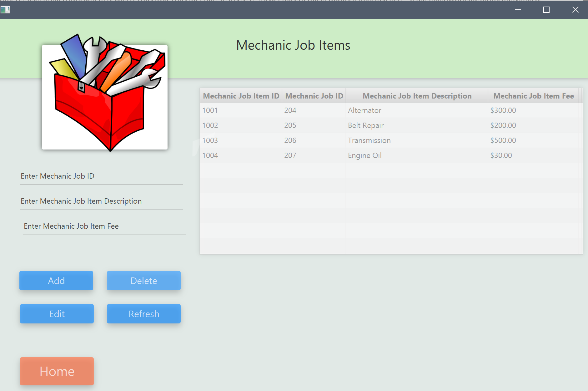Maximize the application window
588x391 pixels.
pyautogui.click(x=546, y=10)
